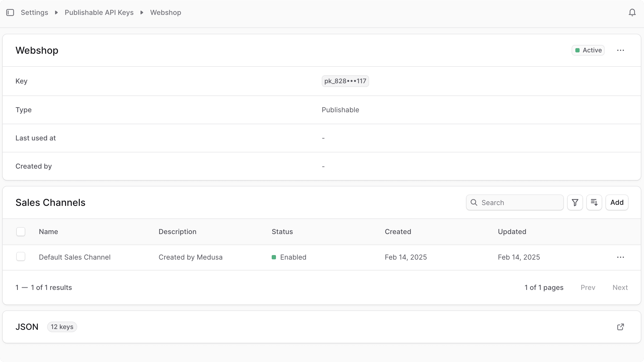Open the actions menu on the Webshop card

click(620, 50)
